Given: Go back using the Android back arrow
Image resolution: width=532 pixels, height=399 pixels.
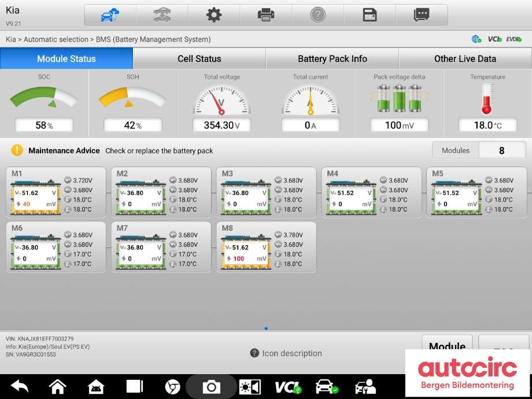Looking at the screenshot, I should point(19,386).
